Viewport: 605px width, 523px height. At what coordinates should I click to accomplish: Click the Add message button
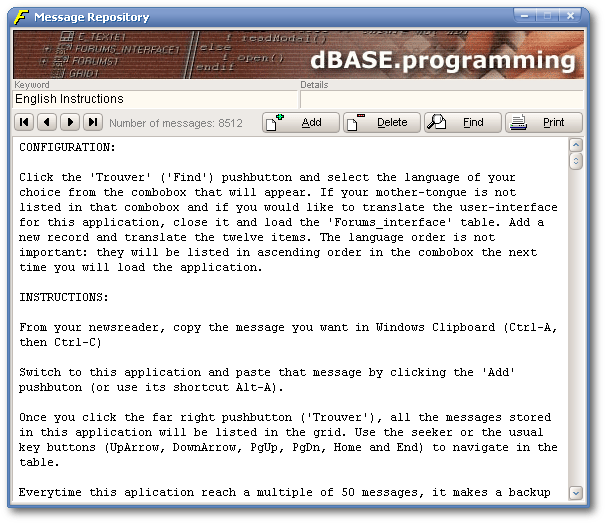point(300,122)
